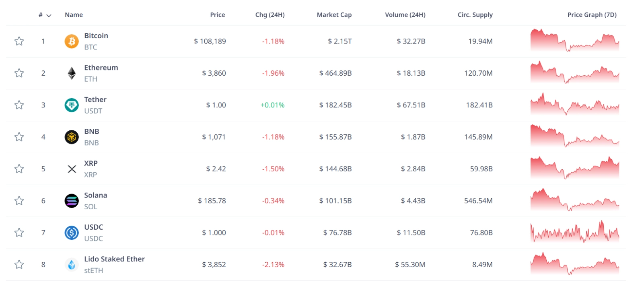Image resolution: width=644 pixels, height=282 pixels.
Task: Open the Ethereum name link
Action: (101, 68)
